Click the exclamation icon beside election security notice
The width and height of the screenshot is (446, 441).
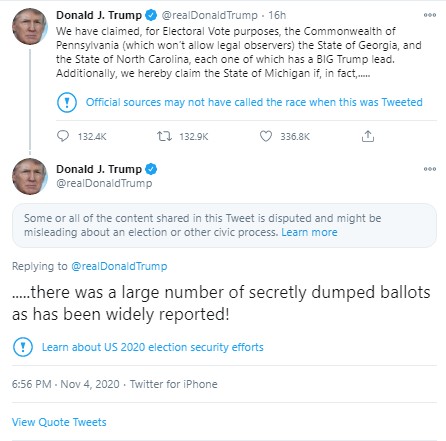pyautogui.click(x=23, y=347)
